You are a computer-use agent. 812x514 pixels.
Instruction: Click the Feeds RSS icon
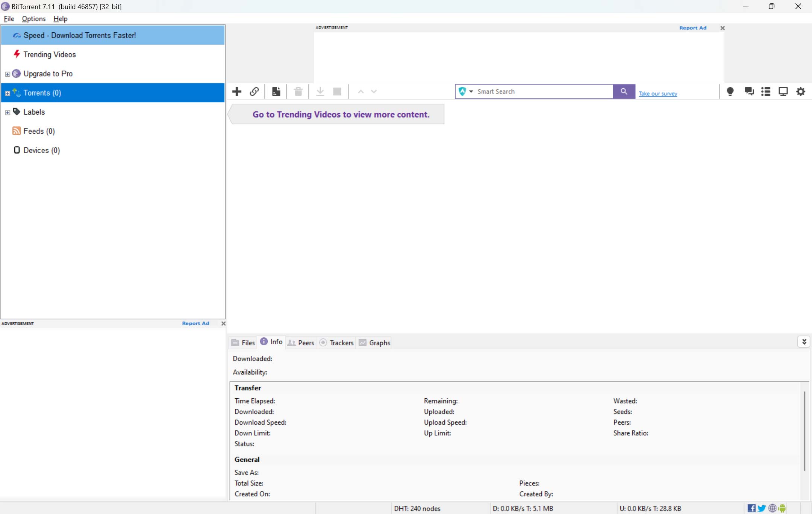tap(17, 131)
